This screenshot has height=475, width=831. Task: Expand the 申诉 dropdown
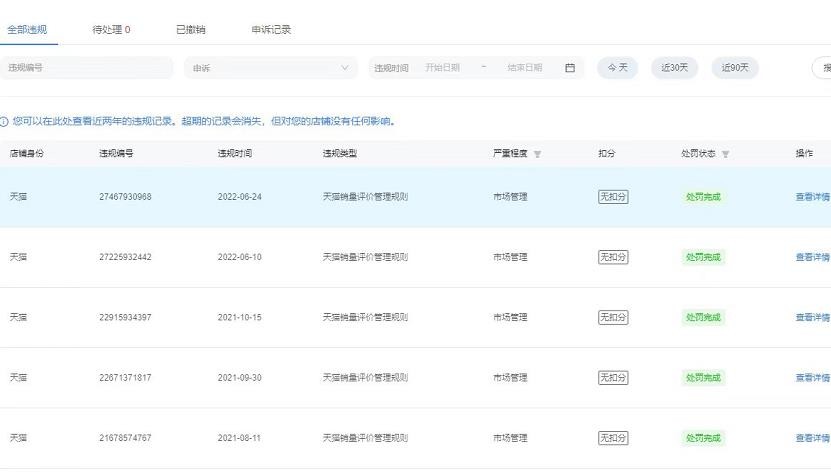pyautogui.click(x=270, y=68)
